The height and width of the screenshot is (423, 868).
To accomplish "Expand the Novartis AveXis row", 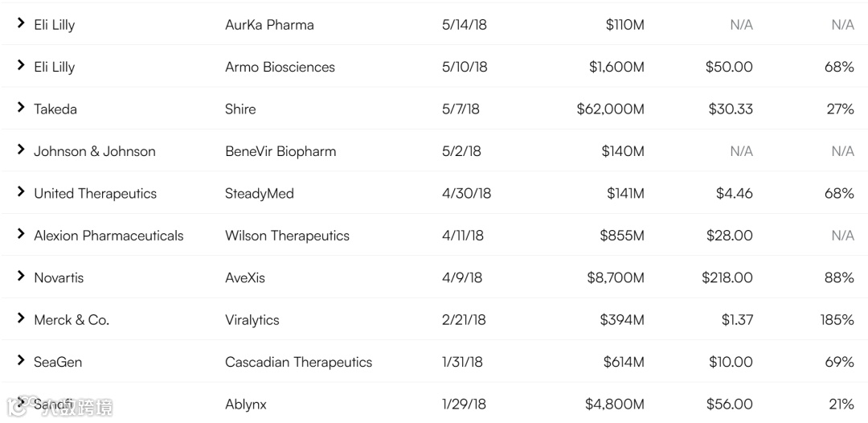I will tap(21, 277).
